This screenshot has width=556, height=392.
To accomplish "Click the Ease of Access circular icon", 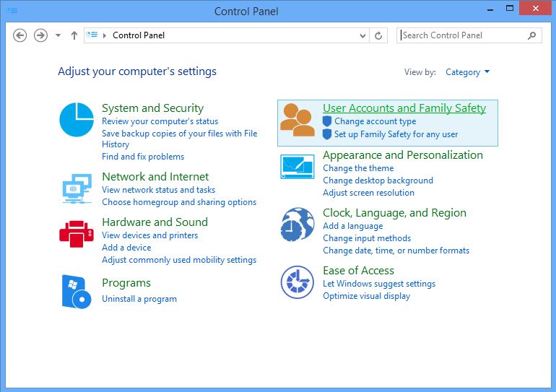I will point(297,282).
